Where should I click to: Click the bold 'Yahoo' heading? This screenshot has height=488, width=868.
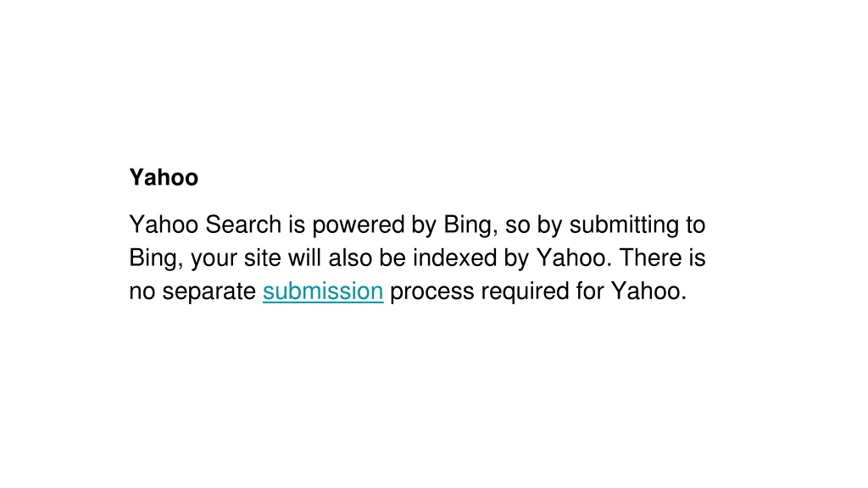coord(164,178)
